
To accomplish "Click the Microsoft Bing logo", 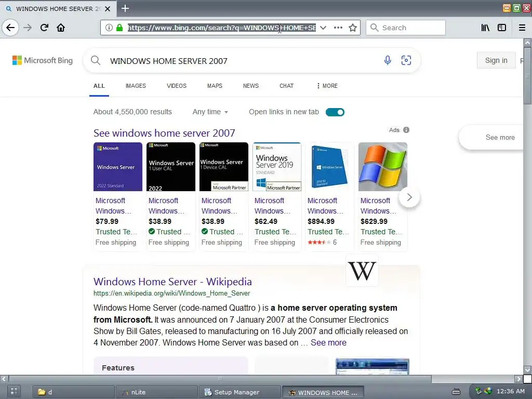I will coord(43,60).
